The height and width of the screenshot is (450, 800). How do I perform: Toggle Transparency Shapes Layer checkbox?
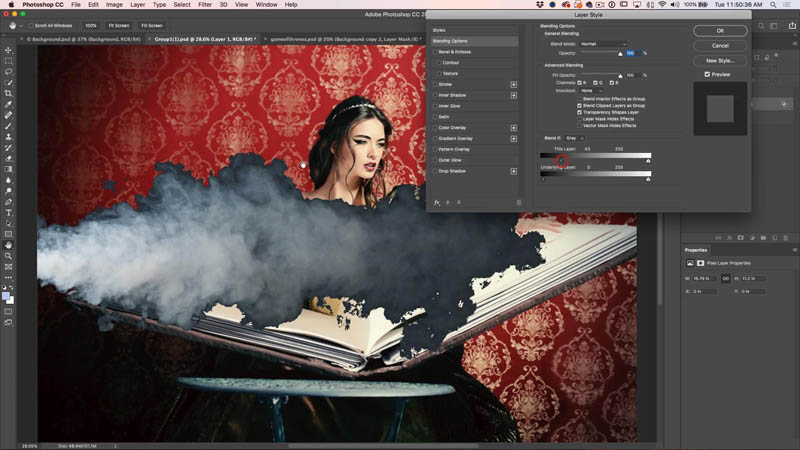click(x=580, y=112)
